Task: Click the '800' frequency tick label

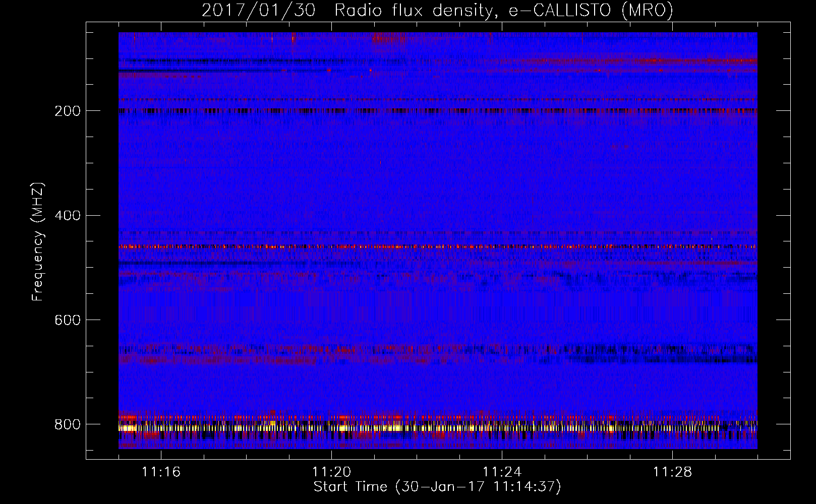Action: [67, 425]
